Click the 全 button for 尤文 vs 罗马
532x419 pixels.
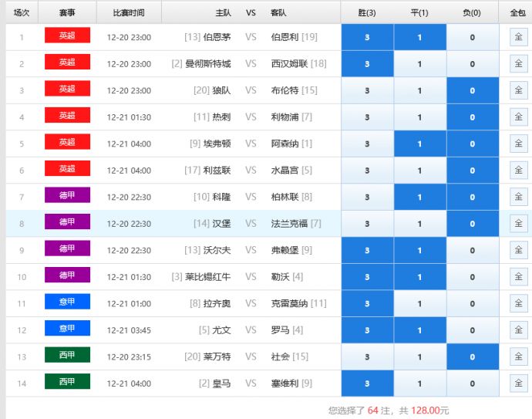point(518,330)
